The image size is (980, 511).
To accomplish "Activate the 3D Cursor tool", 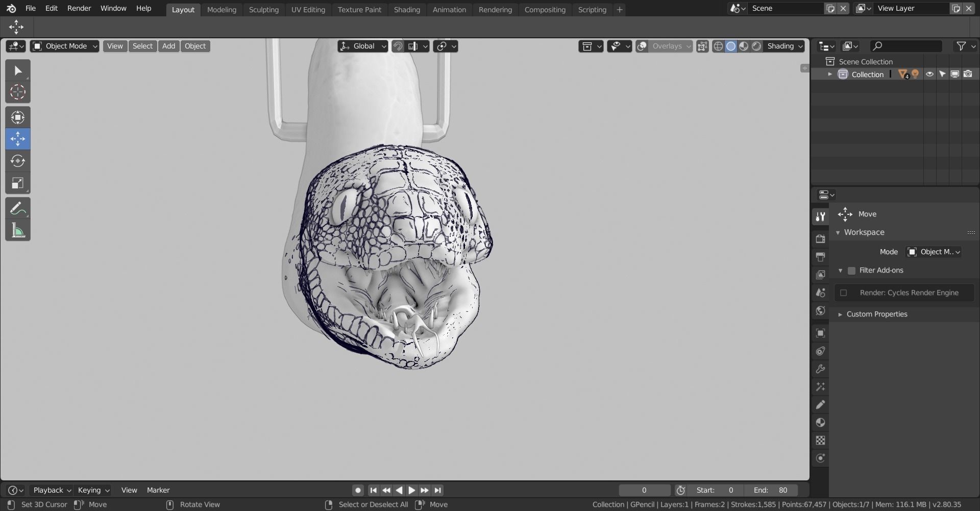I will point(18,92).
